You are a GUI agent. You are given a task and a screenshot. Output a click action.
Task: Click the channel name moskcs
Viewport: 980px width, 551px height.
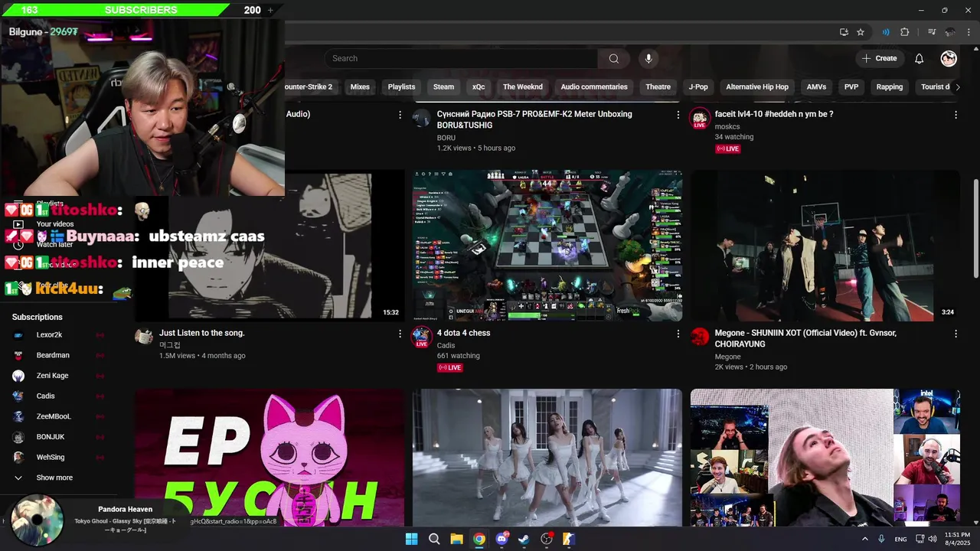pyautogui.click(x=727, y=126)
